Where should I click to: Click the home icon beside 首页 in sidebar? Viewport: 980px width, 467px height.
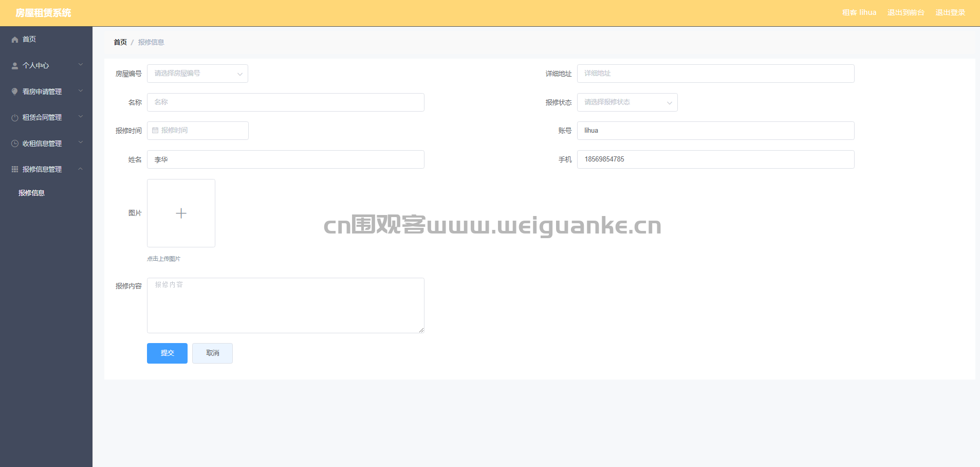(15, 40)
